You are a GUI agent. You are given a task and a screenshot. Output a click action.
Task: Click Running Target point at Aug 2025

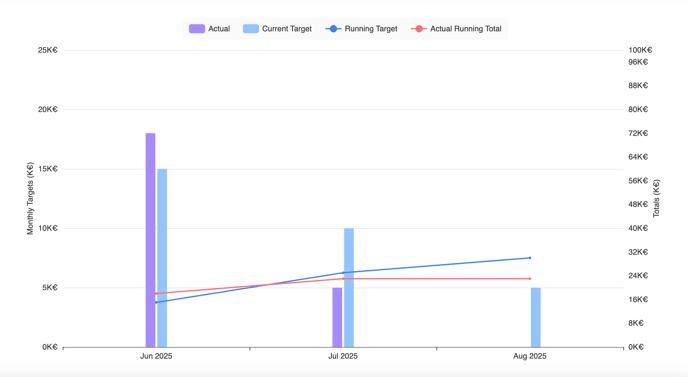tap(530, 258)
